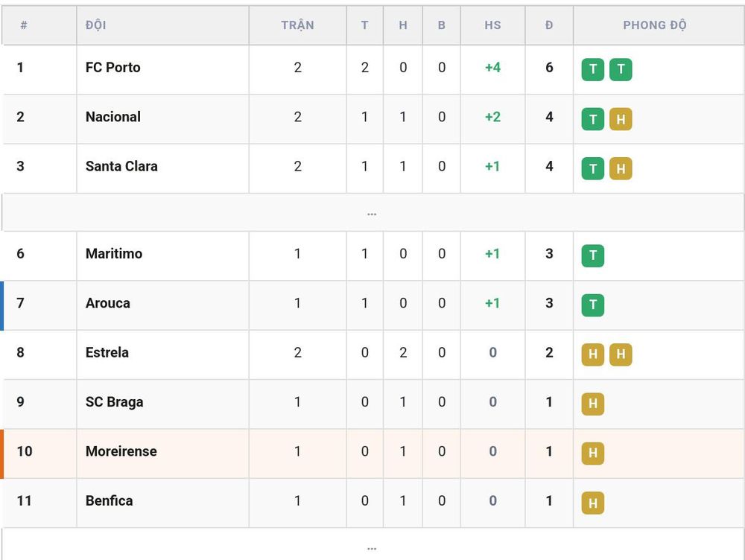
Task: Click Arouca's green T form badge
Action: [593, 305]
